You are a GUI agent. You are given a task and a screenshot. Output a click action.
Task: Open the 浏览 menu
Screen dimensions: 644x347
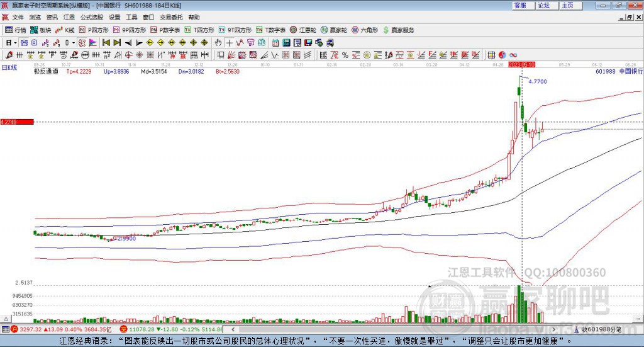pos(35,17)
